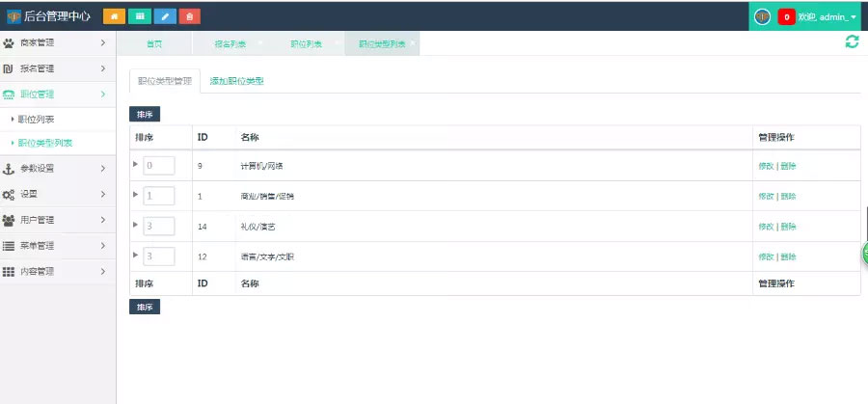This screenshot has height=404, width=868.
Task: Click 修改 for 计算机/网络
Action: pos(766,166)
